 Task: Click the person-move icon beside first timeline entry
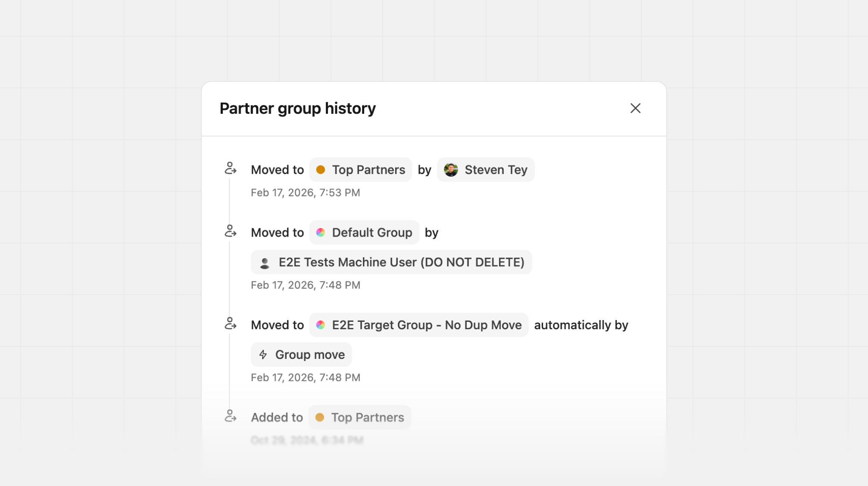231,169
